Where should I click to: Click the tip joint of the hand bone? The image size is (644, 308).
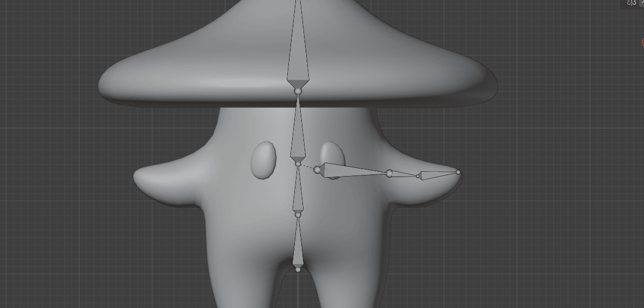[x=458, y=172]
